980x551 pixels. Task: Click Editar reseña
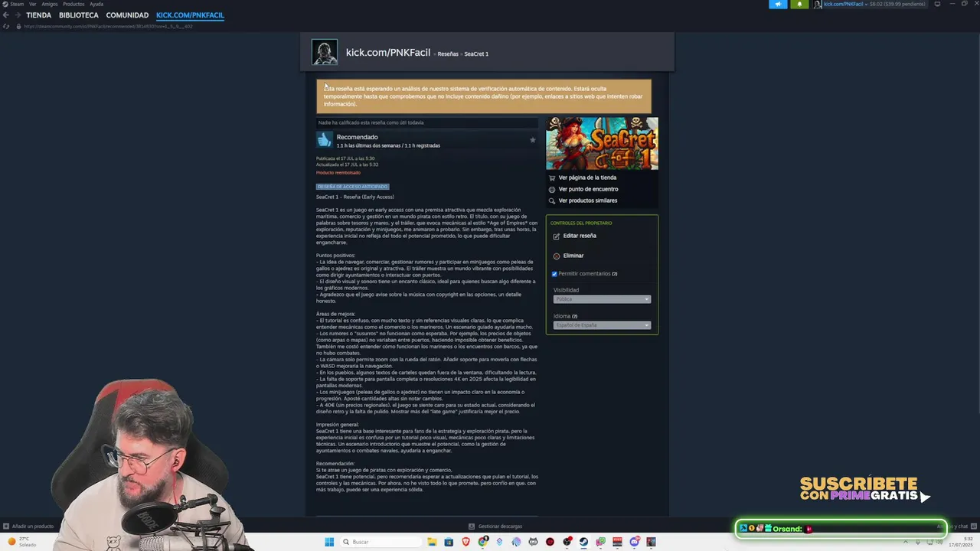580,236
